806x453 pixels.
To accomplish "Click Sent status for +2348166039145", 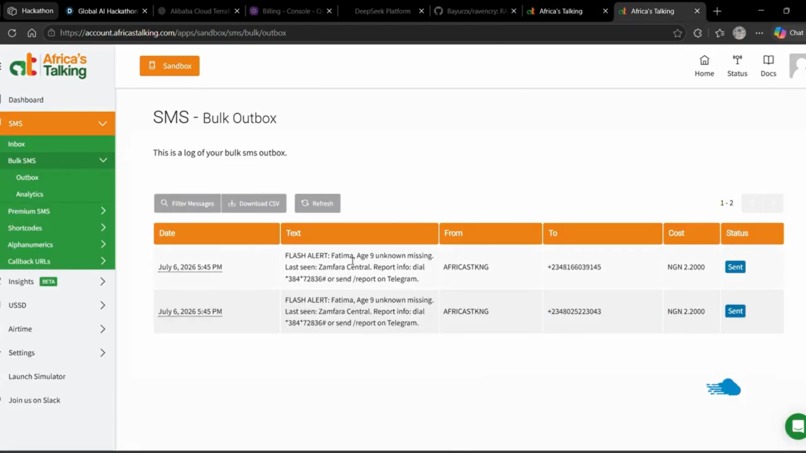I will coord(735,267).
